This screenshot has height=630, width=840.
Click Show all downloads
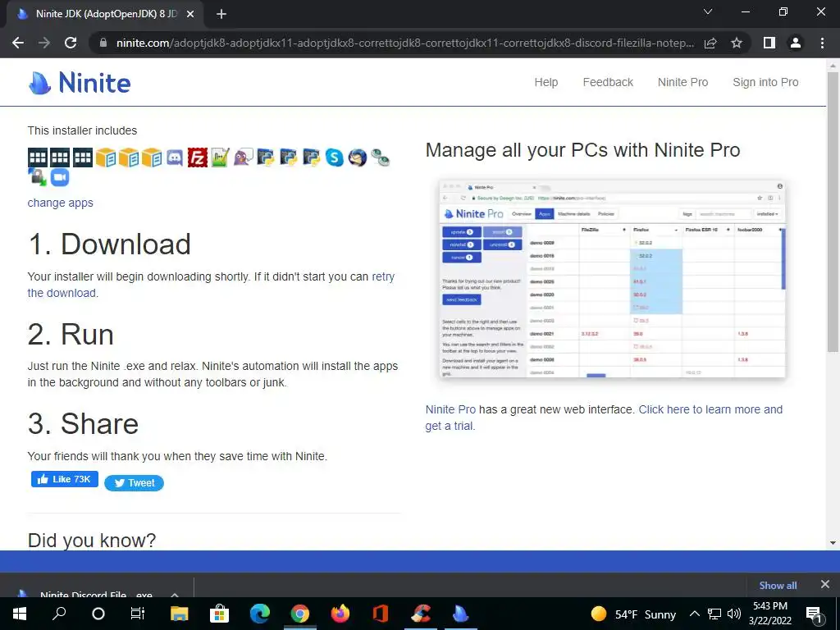[778, 585]
